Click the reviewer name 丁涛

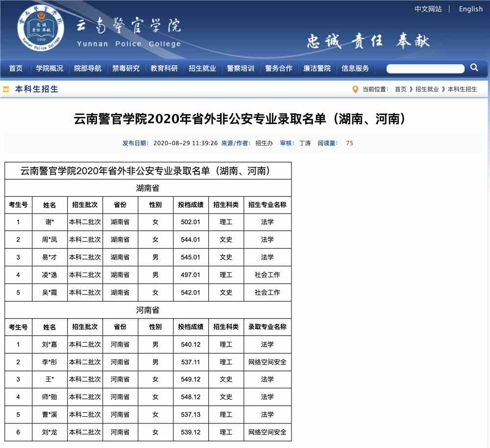pos(305,143)
